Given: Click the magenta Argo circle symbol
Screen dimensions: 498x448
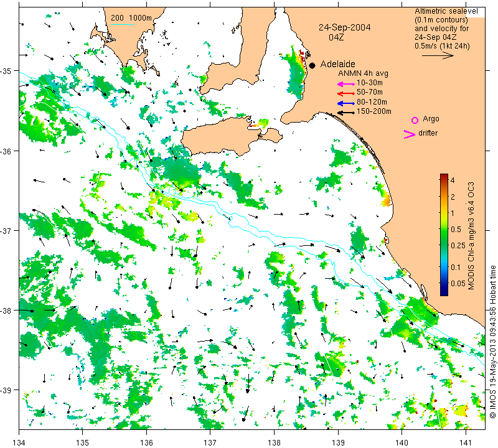Looking at the screenshot, I should pos(415,120).
